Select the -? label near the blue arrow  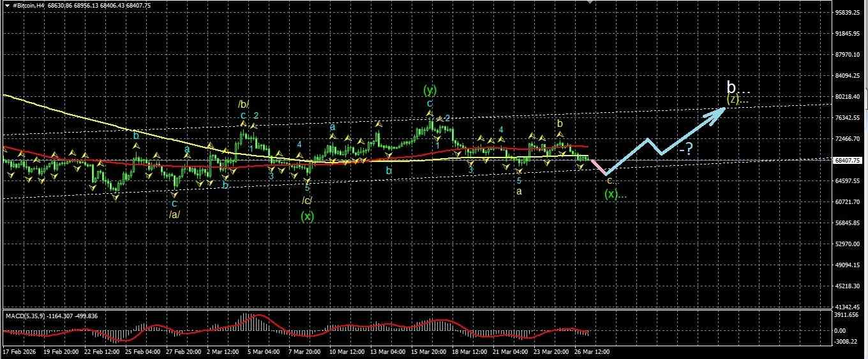tap(686, 149)
